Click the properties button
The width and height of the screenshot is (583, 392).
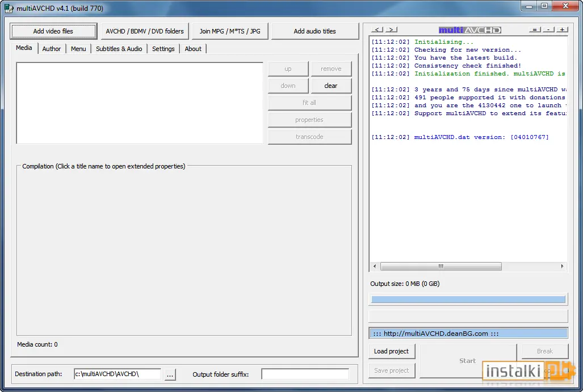pyautogui.click(x=309, y=120)
